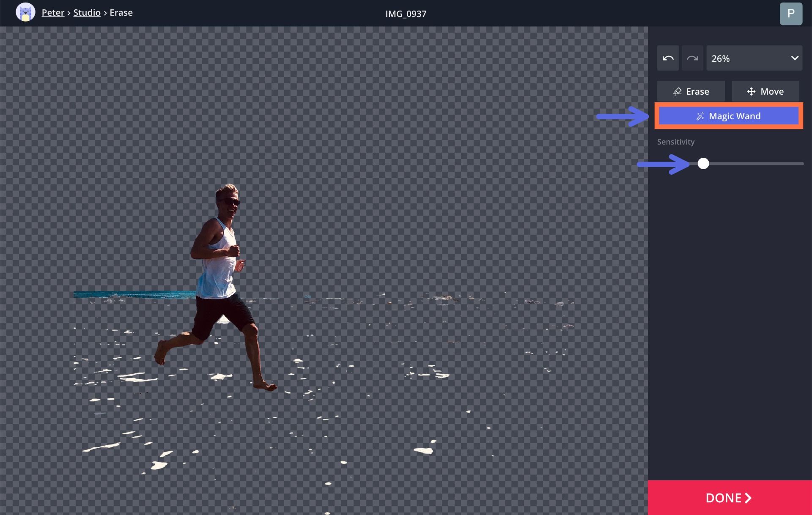812x515 pixels.
Task: Click the zoom dropdown chevron arrow
Action: [795, 58]
